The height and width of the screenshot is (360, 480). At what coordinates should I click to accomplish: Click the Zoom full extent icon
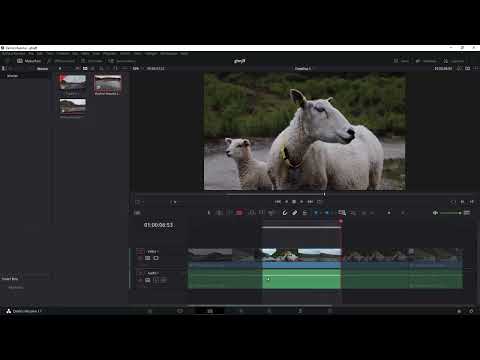[x=342, y=213]
